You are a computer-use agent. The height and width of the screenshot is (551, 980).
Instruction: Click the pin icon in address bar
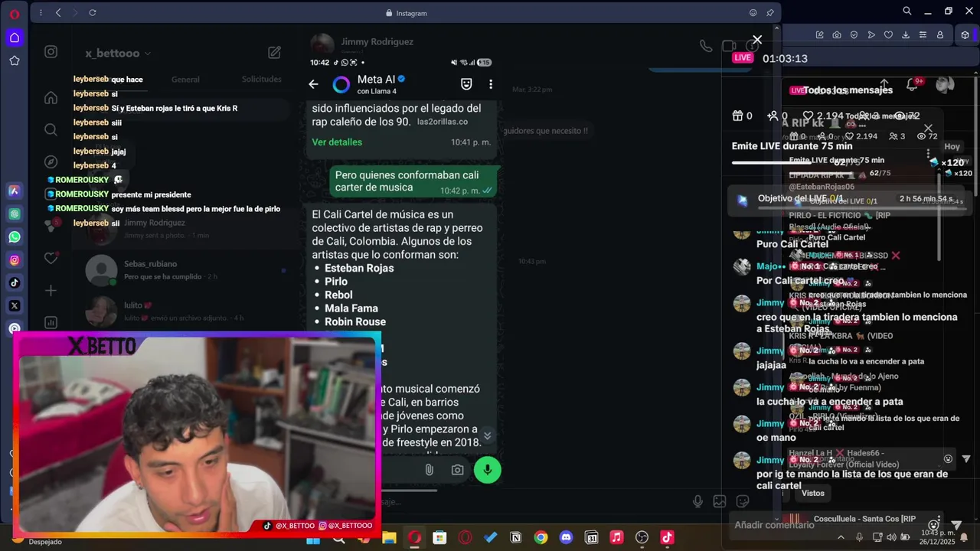769,13
